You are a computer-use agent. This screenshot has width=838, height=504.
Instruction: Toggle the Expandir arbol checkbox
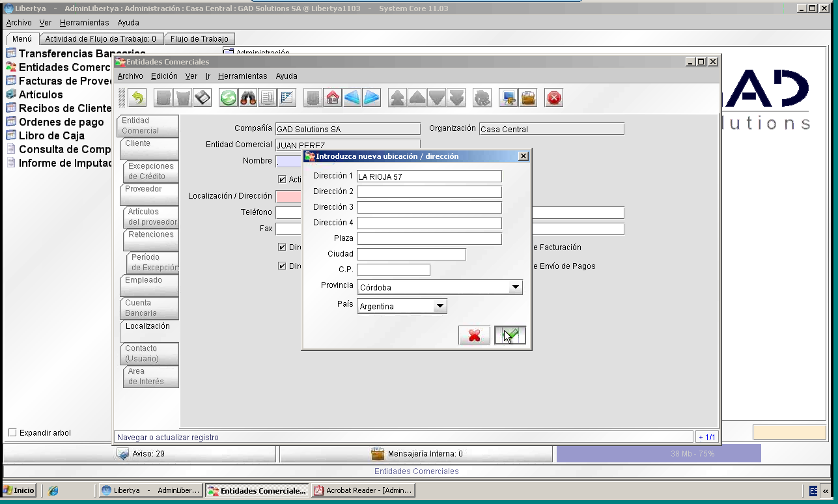pyautogui.click(x=12, y=433)
